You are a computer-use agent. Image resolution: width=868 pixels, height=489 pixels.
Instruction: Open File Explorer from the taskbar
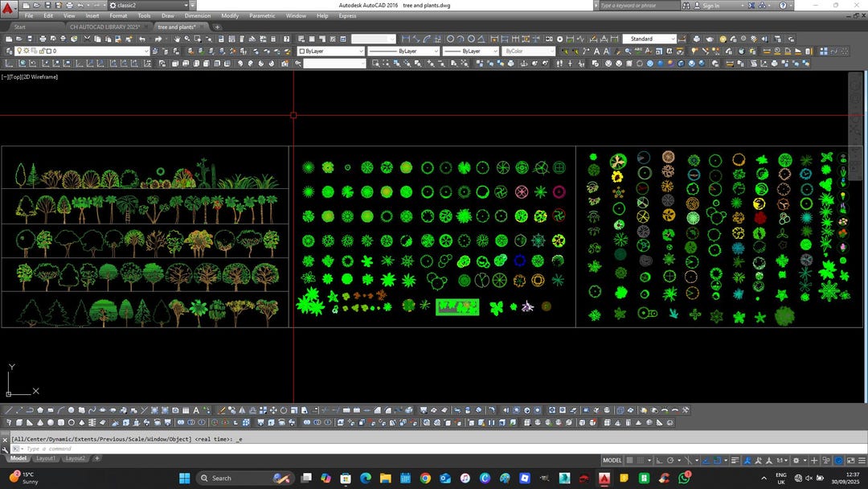click(x=385, y=478)
